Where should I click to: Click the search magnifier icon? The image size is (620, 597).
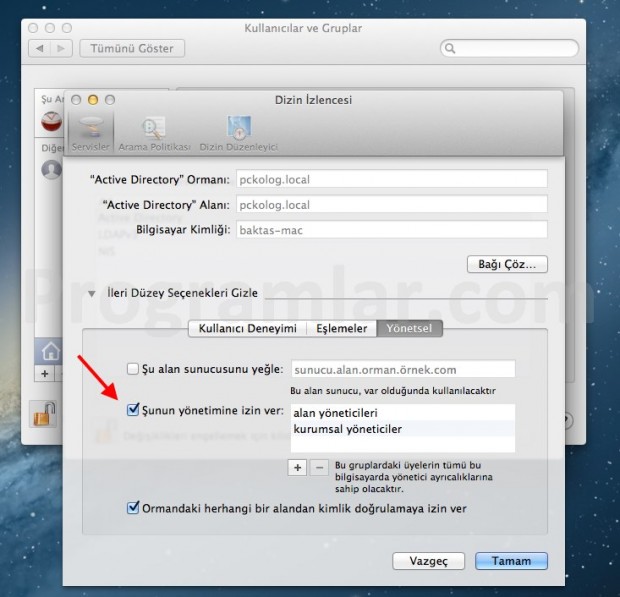(450, 48)
